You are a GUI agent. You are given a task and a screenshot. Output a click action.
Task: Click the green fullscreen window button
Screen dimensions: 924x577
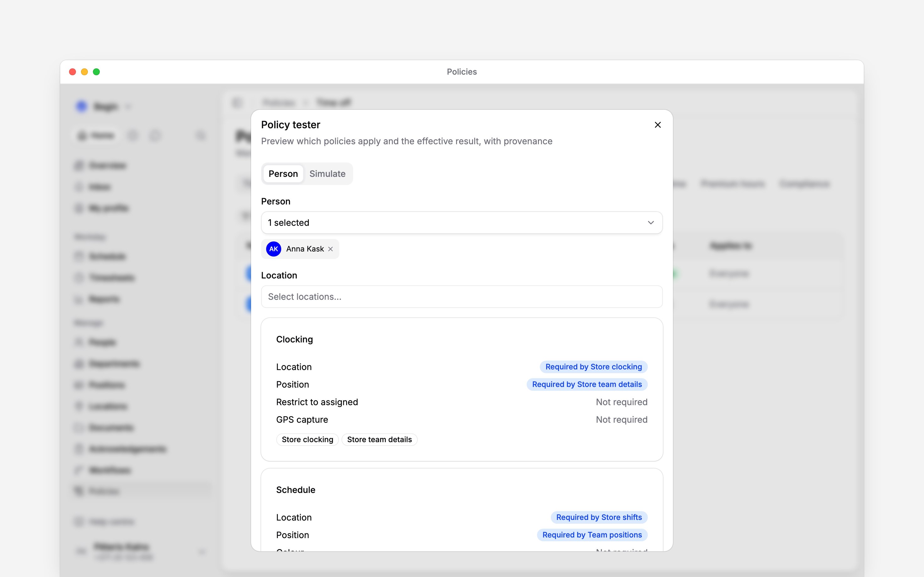coord(96,72)
